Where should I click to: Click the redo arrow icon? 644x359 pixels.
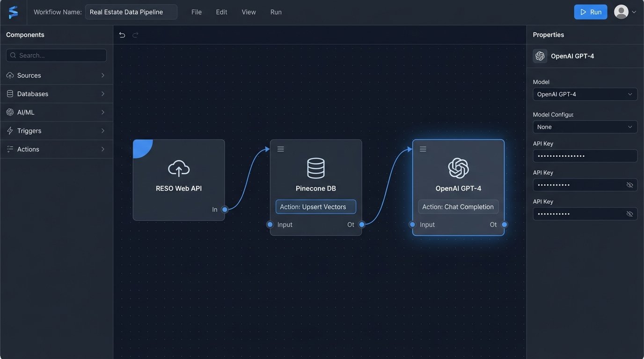tap(135, 35)
